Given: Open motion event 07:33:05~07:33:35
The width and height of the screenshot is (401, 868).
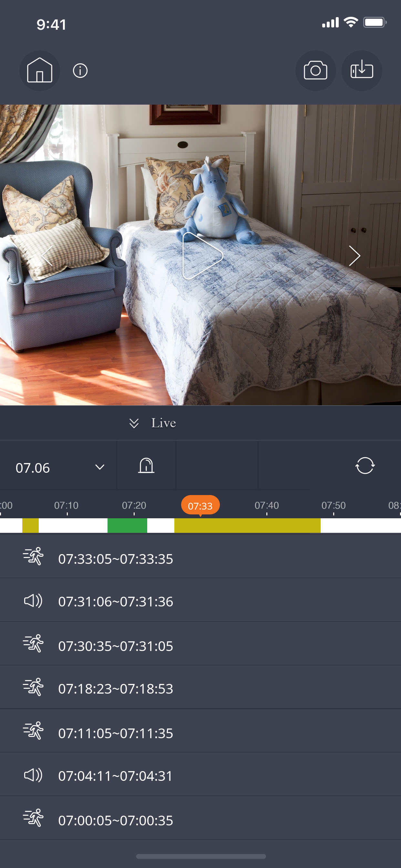Looking at the screenshot, I should [x=200, y=558].
